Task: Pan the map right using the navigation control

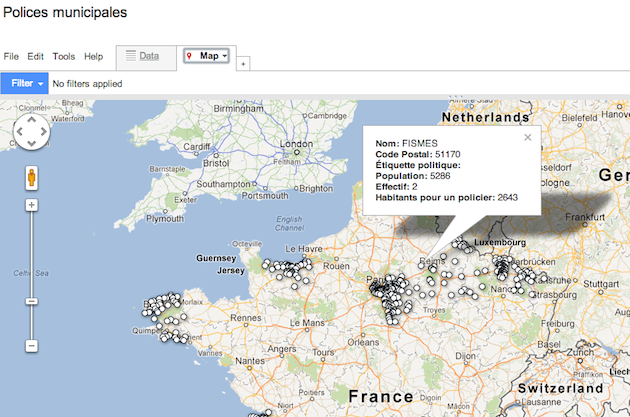Action: click(44, 132)
